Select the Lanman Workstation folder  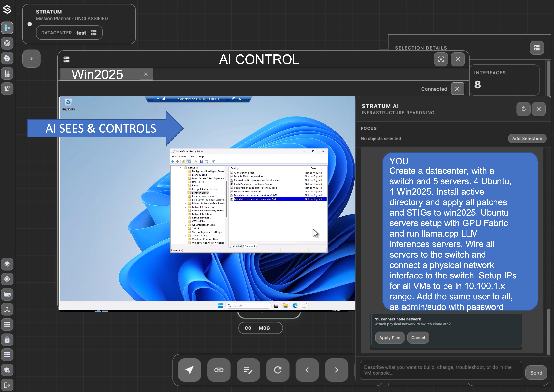[203, 197]
